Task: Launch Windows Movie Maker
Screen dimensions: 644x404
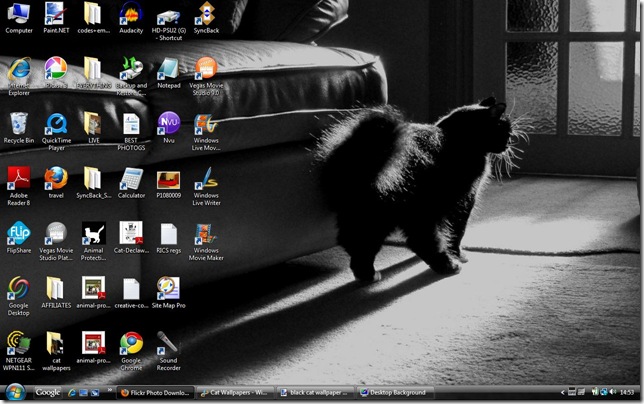Action: (x=205, y=234)
